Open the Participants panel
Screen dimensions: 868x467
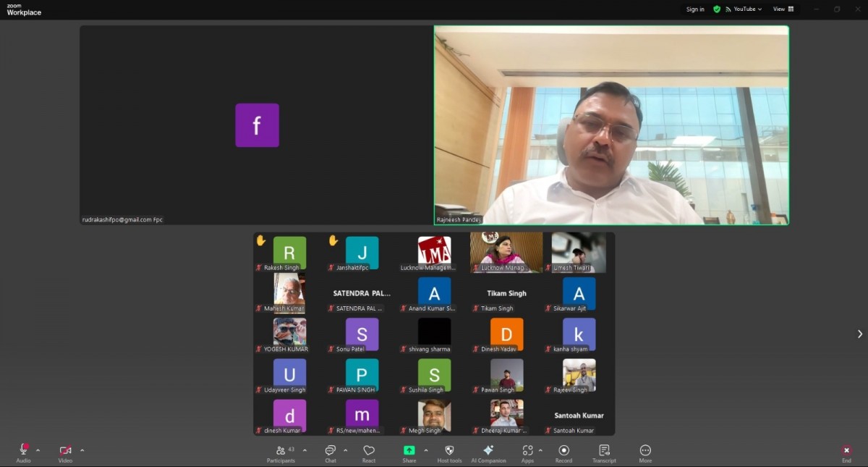click(281, 454)
